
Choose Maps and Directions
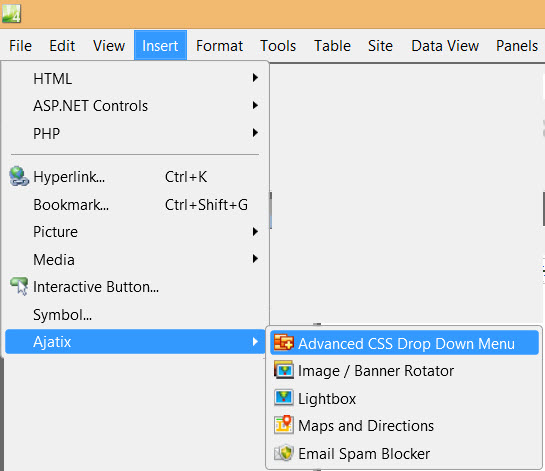405,425
